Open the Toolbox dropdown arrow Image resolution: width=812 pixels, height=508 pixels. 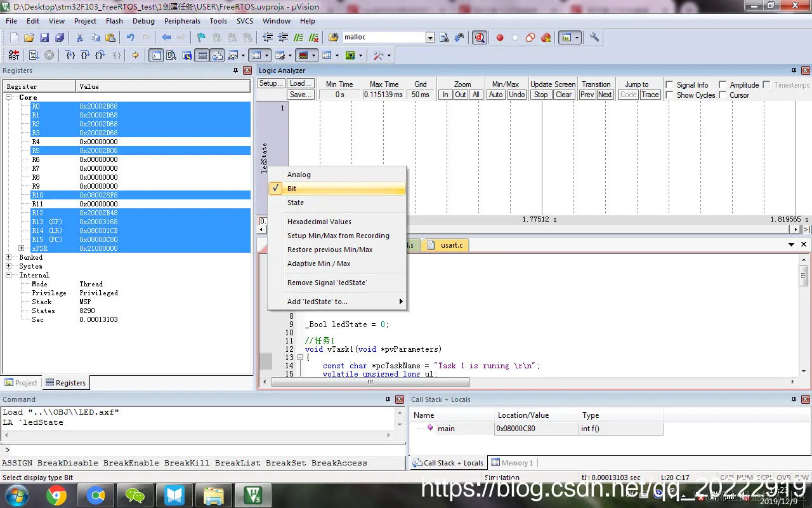[x=389, y=55]
